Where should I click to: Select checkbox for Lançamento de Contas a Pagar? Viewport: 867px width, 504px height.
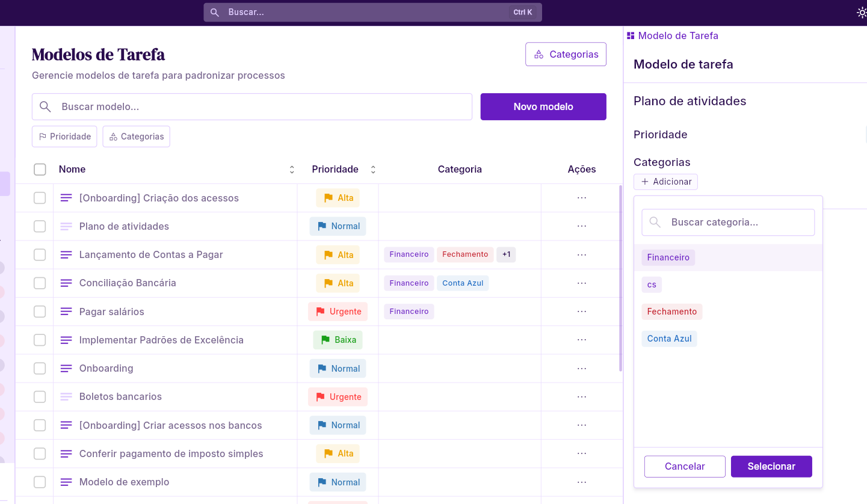pyautogui.click(x=40, y=255)
